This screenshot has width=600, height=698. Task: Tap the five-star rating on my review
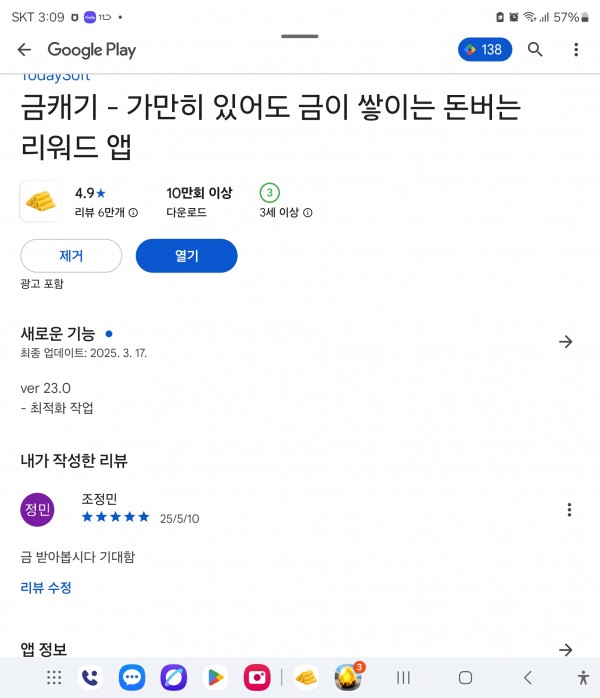(116, 517)
